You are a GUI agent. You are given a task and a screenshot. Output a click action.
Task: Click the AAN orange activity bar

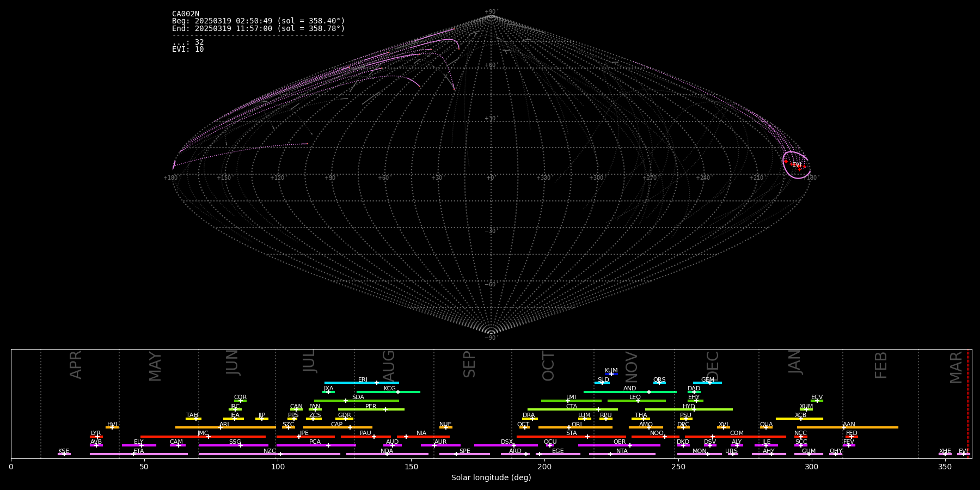pyautogui.click(x=847, y=427)
